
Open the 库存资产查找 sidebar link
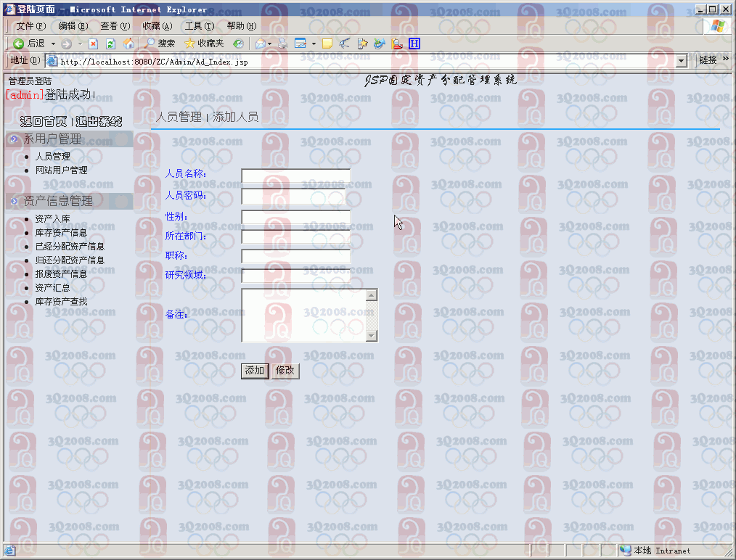[62, 302]
